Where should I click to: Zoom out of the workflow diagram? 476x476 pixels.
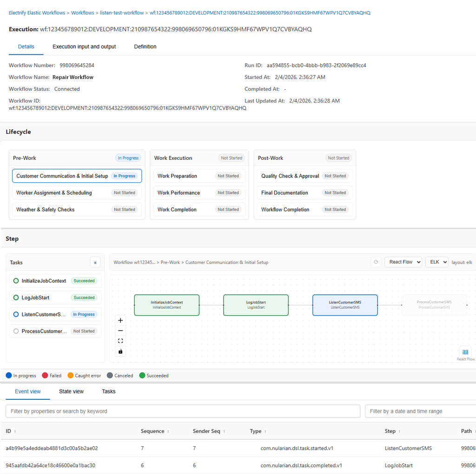(120, 331)
